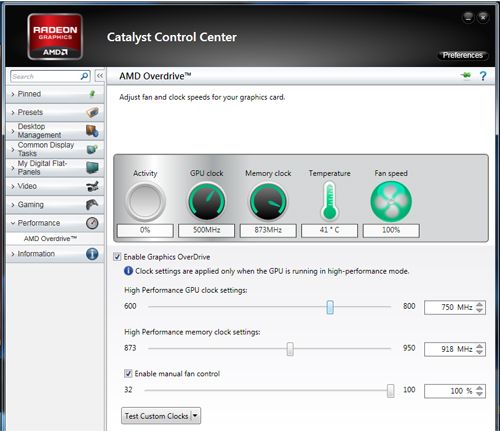Collapse the sidebar with double-arrow button
The height and width of the screenshot is (431, 500).
coord(100,76)
